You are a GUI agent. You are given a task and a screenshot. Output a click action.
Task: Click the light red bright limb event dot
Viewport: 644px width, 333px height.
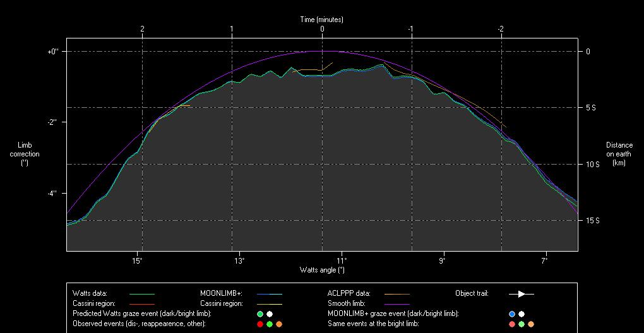coord(511,324)
